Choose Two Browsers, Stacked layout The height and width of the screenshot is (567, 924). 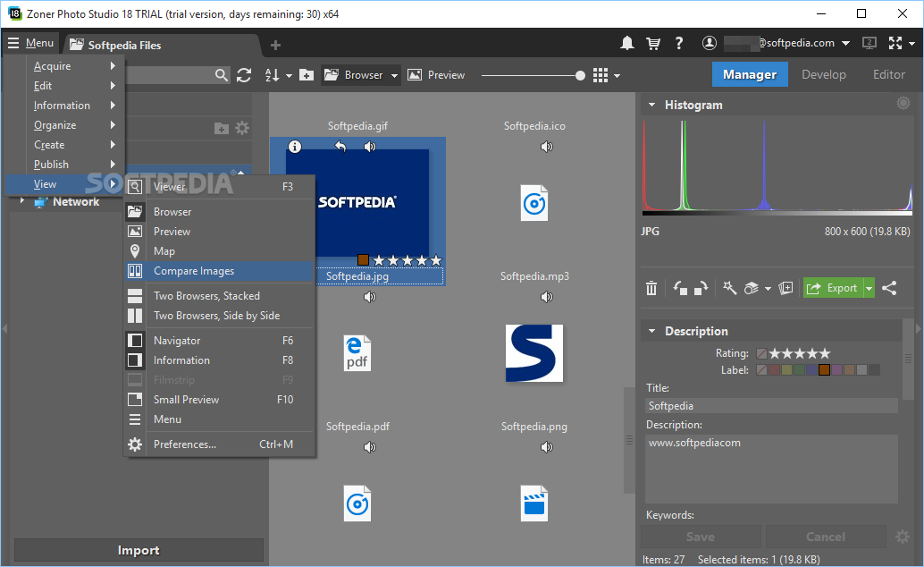(x=220, y=296)
